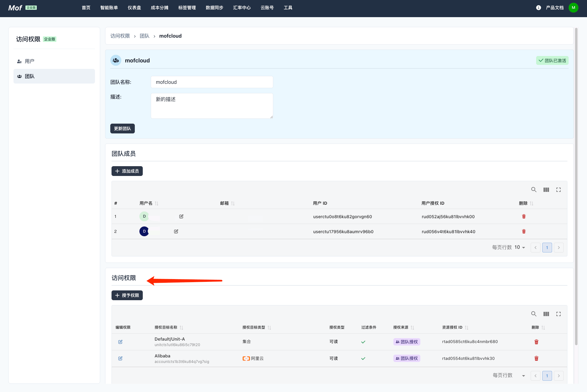Toggle columns in access permissions table
Screen dimensions: 587x392
546,314
